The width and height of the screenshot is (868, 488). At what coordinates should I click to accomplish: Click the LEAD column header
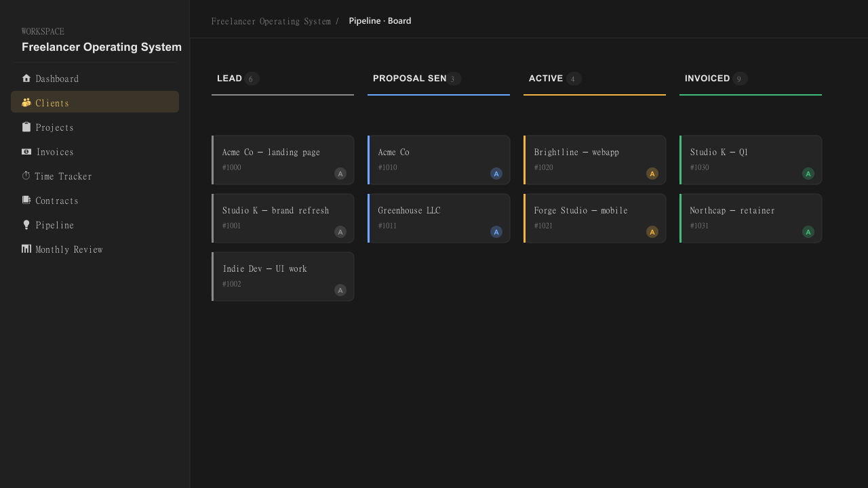click(x=229, y=79)
